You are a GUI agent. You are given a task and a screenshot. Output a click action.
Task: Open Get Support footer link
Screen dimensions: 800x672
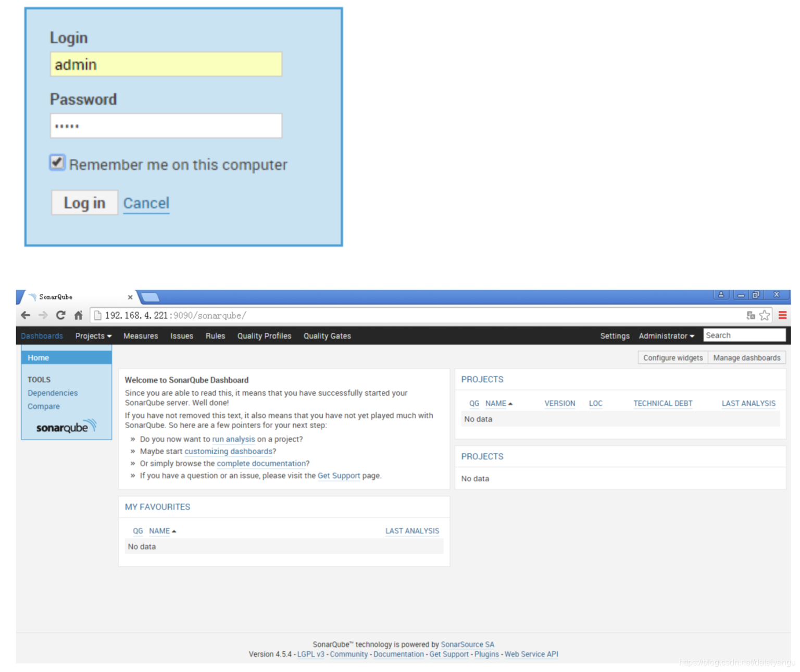[449, 654]
